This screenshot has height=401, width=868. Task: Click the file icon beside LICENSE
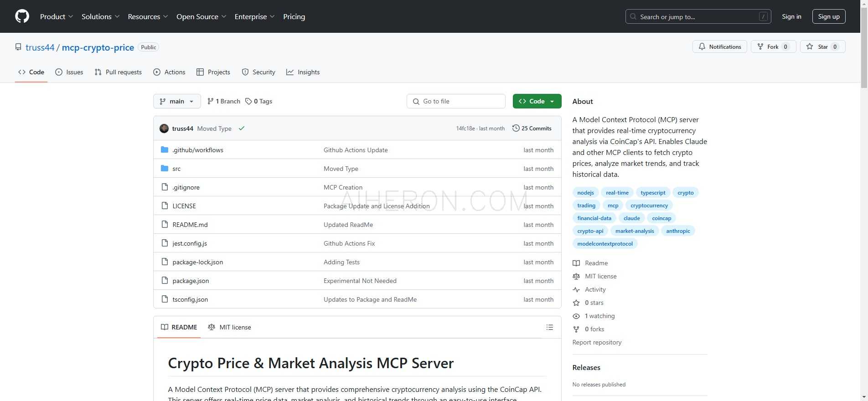coord(165,206)
